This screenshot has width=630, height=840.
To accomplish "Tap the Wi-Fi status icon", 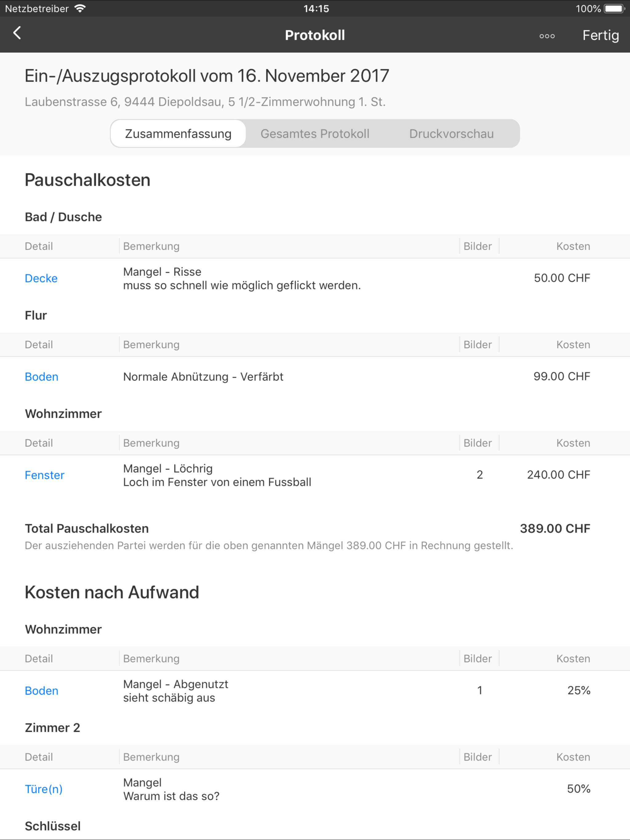I will coord(80,8).
